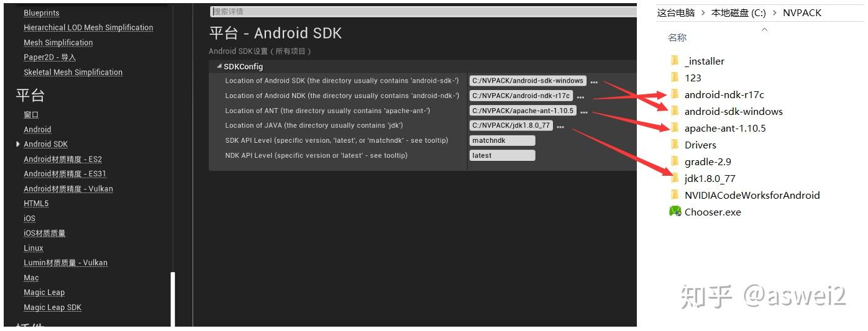Open Paper2D - 导入 settings

coord(50,57)
